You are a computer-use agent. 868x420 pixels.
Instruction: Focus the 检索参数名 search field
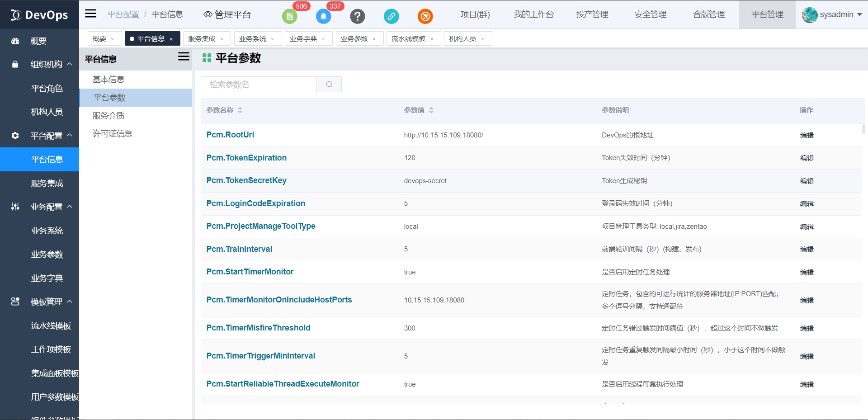click(x=259, y=85)
